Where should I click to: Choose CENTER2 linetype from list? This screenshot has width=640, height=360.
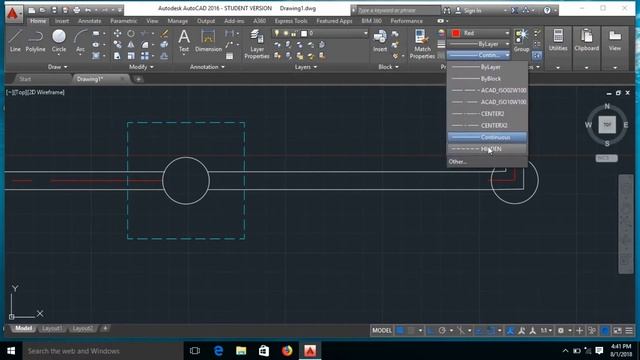click(x=487, y=113)
